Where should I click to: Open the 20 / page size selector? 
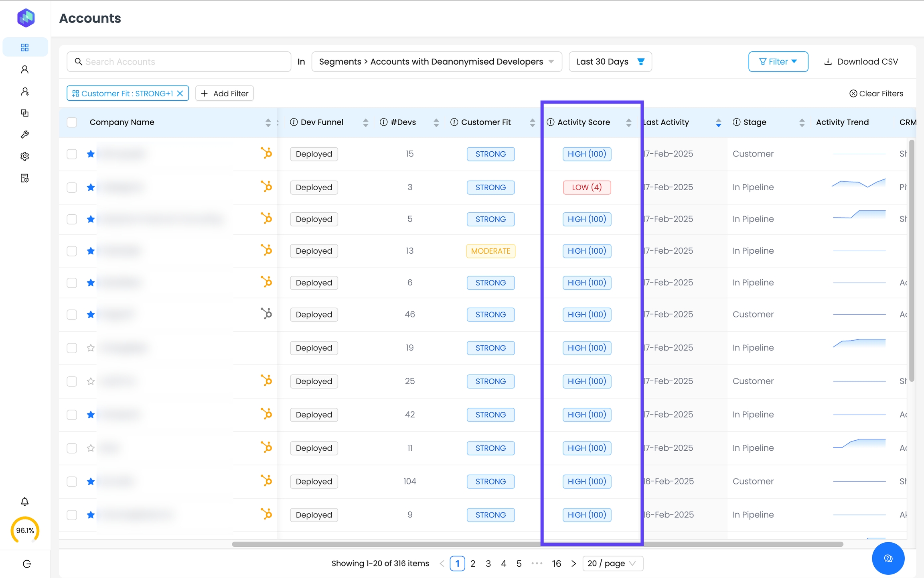pos(612,563)
